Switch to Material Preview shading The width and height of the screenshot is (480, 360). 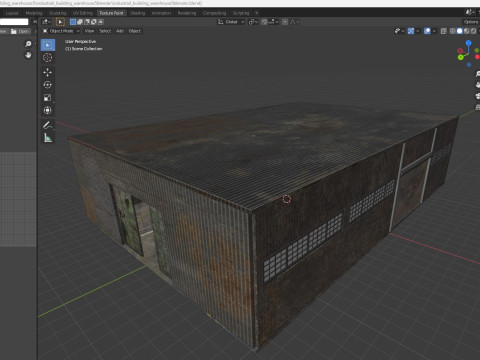(x=466, y=31)
